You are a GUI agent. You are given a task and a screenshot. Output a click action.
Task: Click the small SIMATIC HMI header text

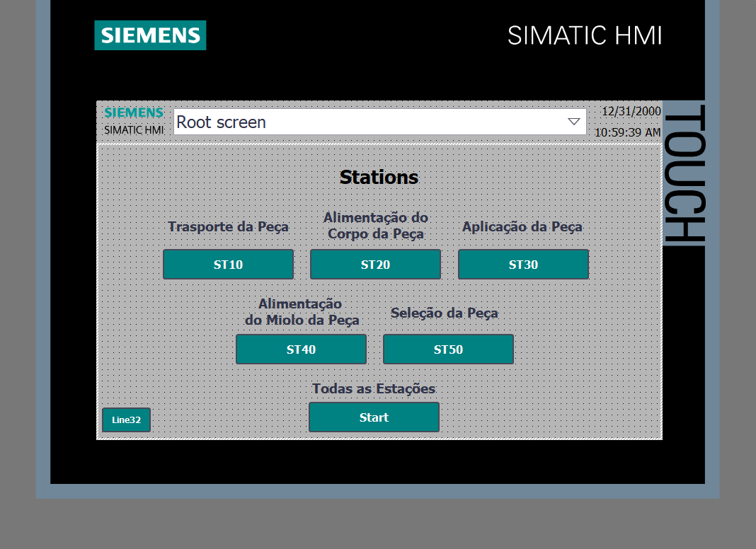tap(134, 129)
